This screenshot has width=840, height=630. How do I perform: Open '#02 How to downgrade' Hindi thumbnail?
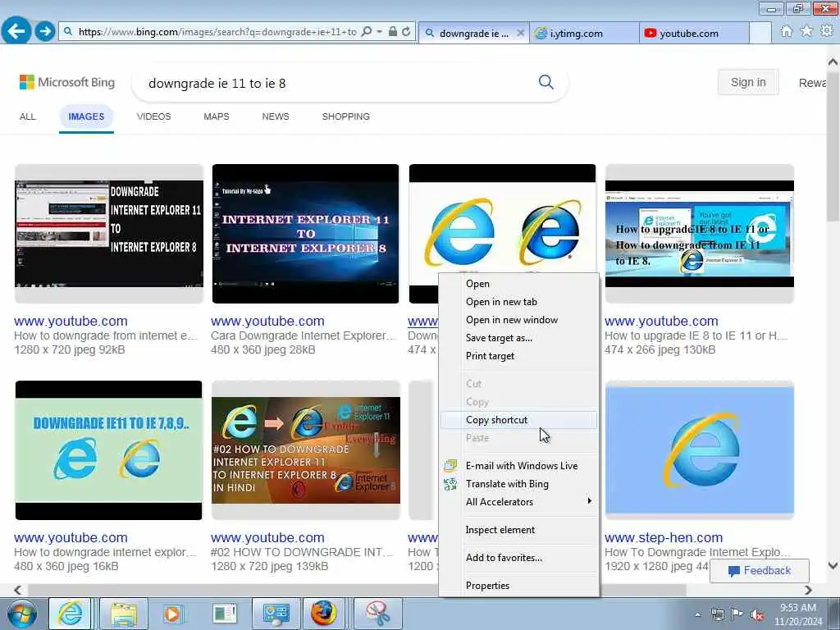[x=305, y=450]
